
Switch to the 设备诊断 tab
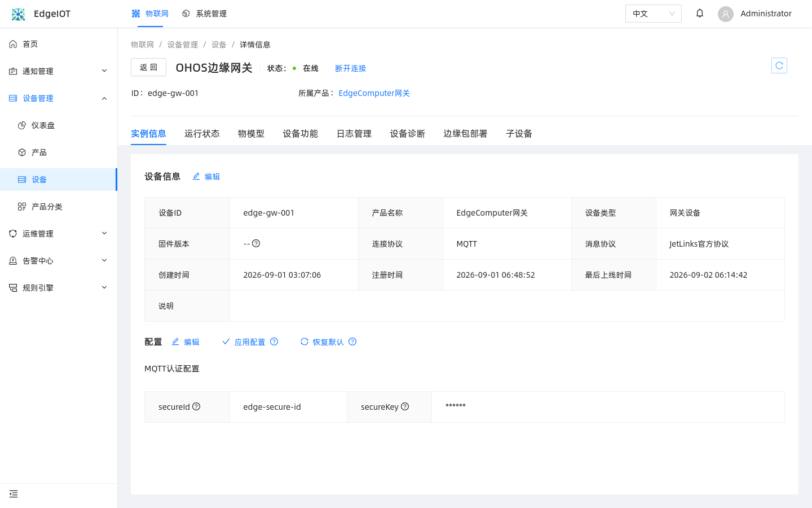pos(408,134)
